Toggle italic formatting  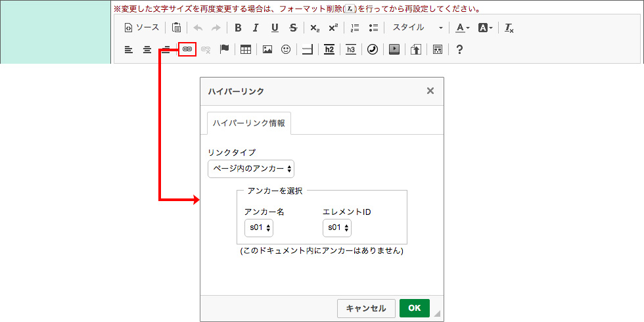click(x=256, y=28)
